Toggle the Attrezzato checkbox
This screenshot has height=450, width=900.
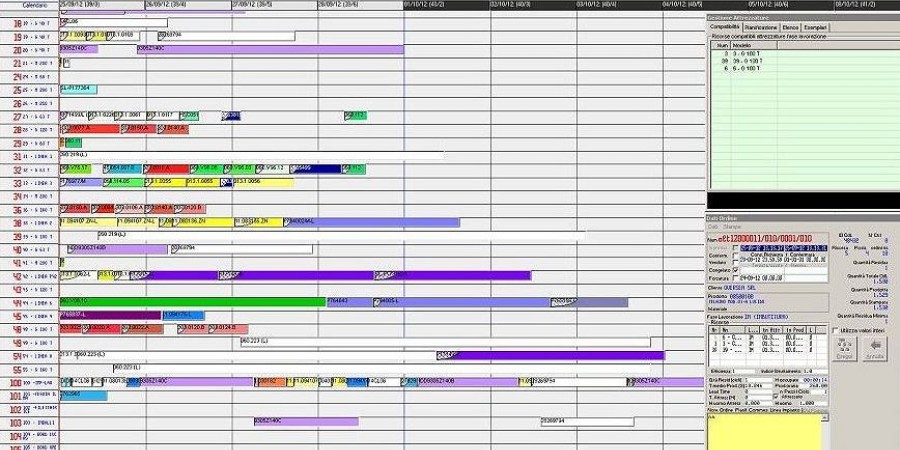coord(776,397)
